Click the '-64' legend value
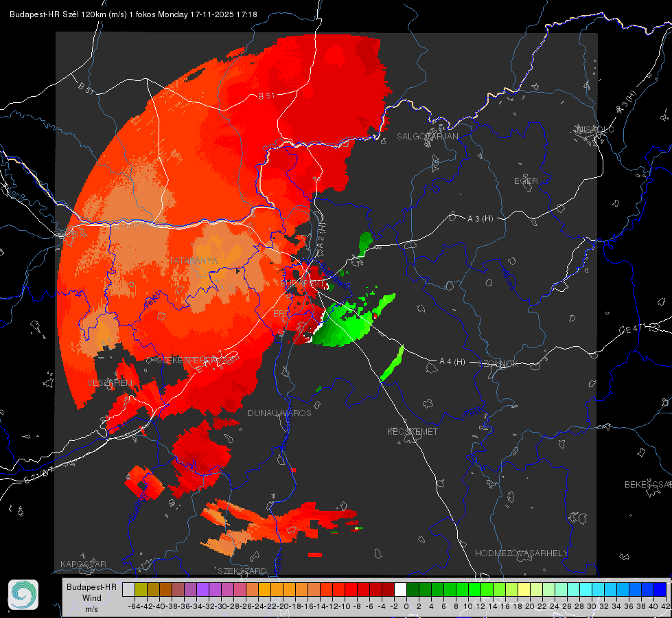The image size is (672, 618). [134, 606]
